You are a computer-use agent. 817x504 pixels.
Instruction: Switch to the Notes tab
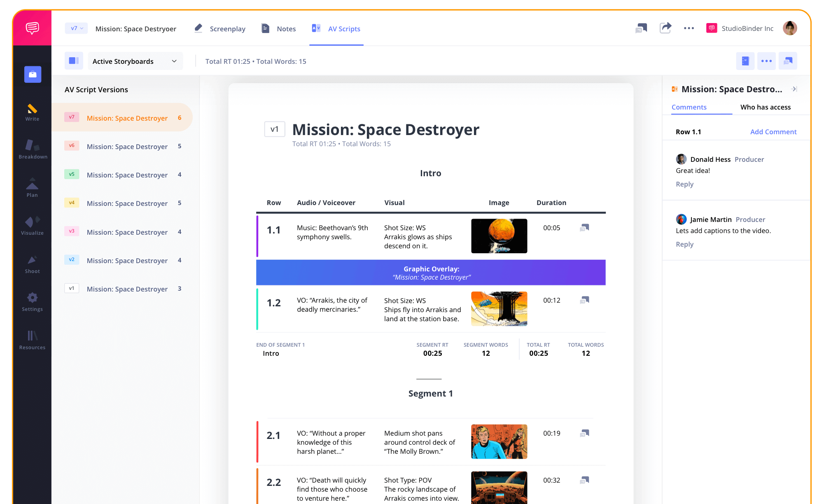click(286, 28)
